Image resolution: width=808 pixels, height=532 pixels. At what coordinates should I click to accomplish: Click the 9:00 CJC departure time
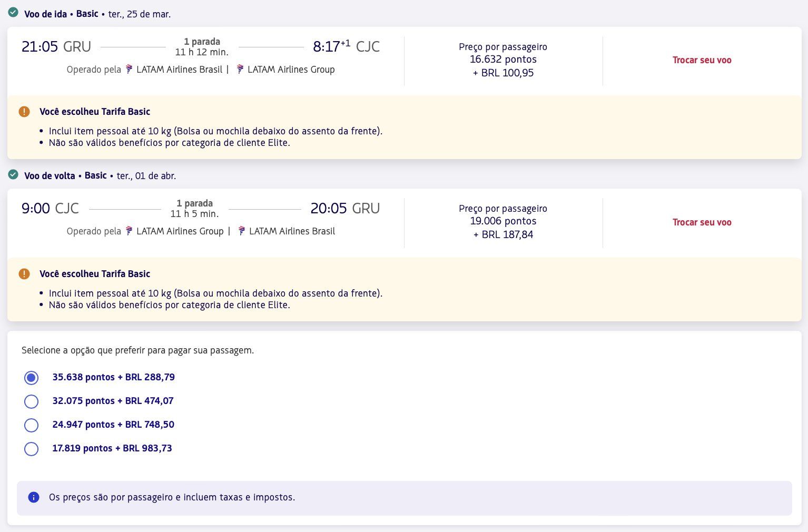(50, 209)
